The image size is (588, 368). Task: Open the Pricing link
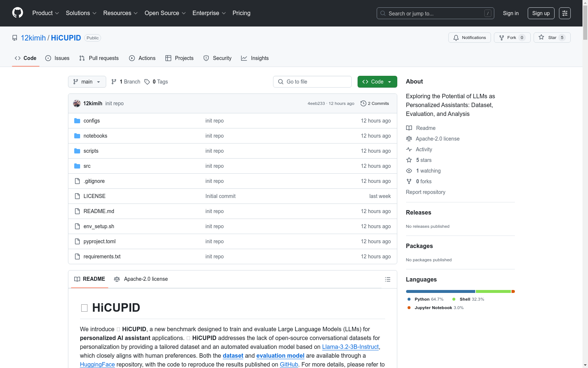[x=241, y=13]
